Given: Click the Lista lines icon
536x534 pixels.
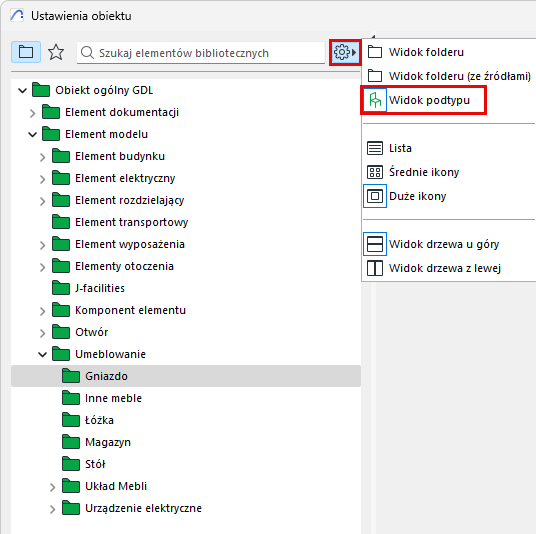Looking at the screenshot, I should (375, 148).
